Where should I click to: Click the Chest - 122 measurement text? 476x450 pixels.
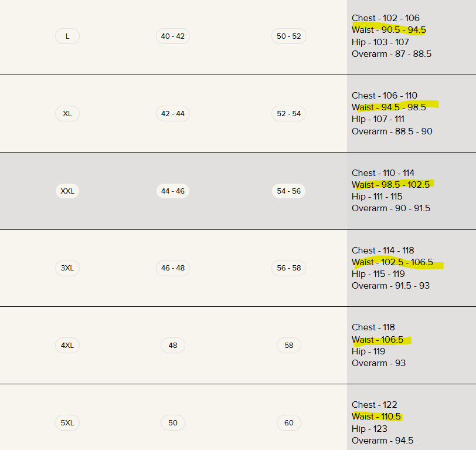(x=375, y=405)
